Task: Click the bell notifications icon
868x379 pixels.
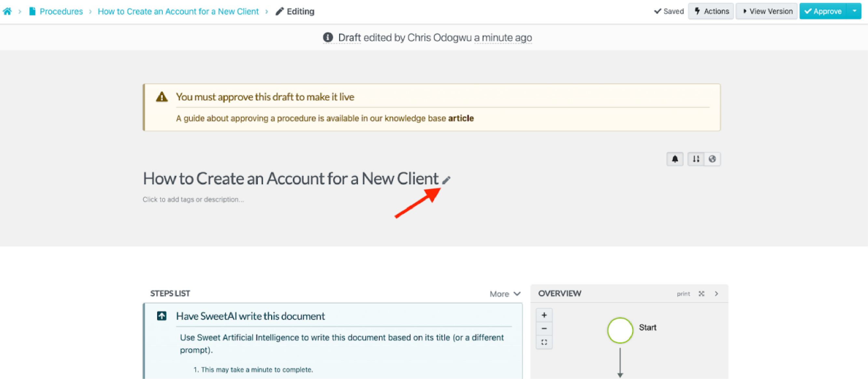Action: point(675,159)
